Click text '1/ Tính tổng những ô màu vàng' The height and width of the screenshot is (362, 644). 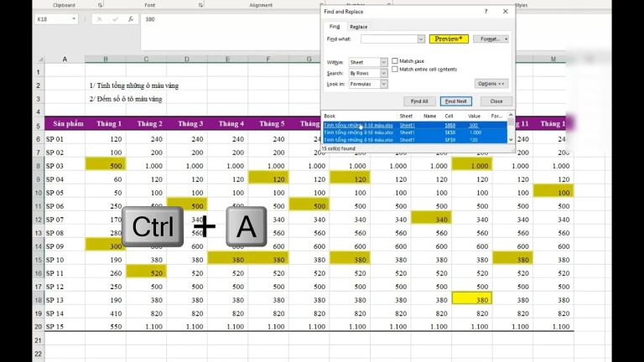pos(134,85)
